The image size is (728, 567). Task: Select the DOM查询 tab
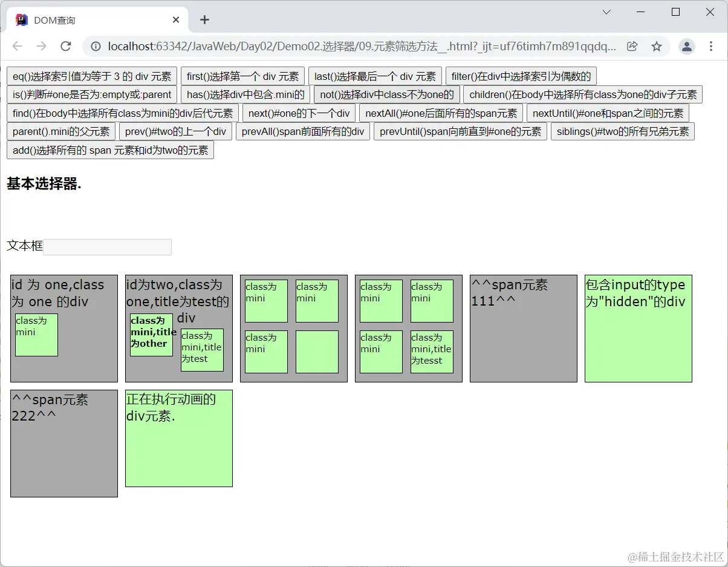pyautogui.click(x=97, y=20)
